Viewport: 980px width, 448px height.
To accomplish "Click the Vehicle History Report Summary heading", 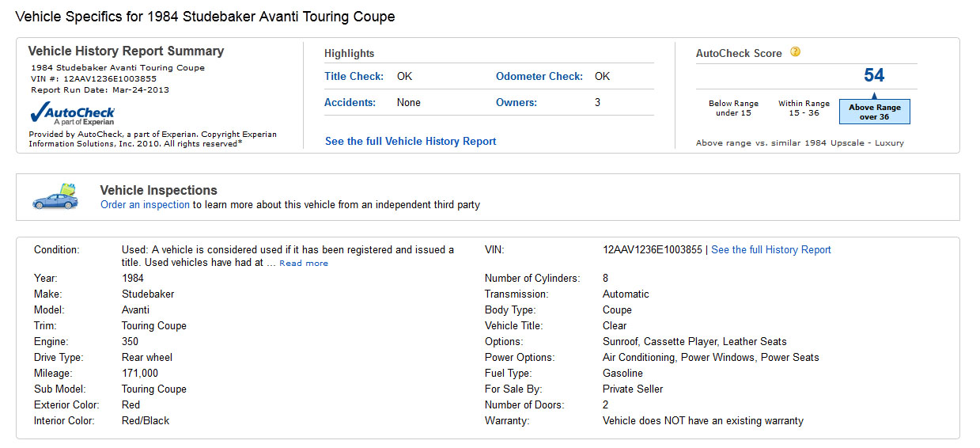I will point(126,51).
